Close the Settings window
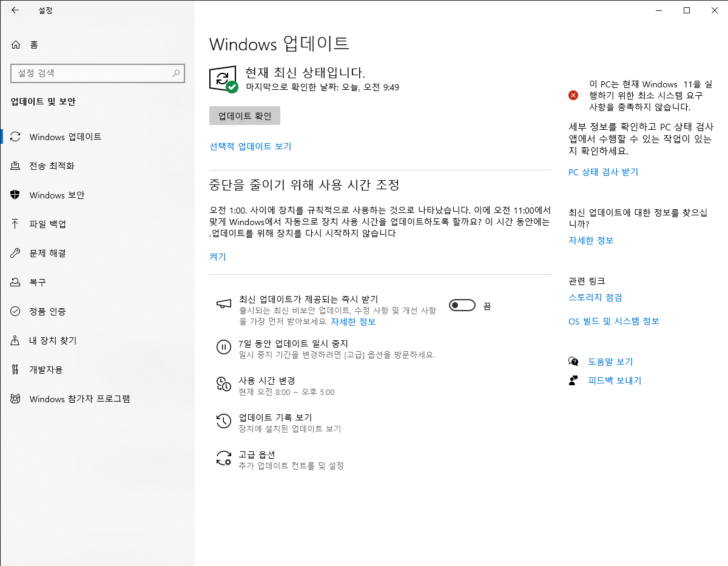This screenshot has width=728, height=566. click(714, 10)
